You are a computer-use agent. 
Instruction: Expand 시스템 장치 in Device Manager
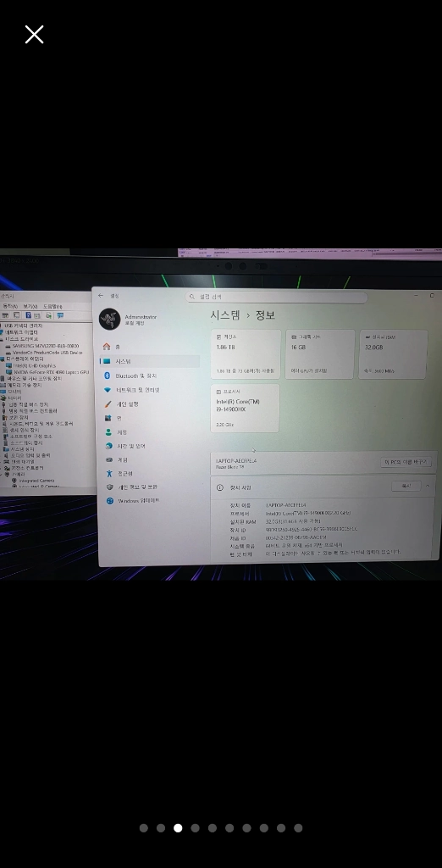[22, 449]
